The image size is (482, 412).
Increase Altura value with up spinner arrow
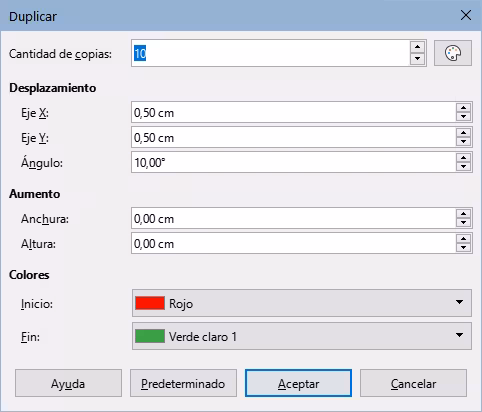(463, 239)
